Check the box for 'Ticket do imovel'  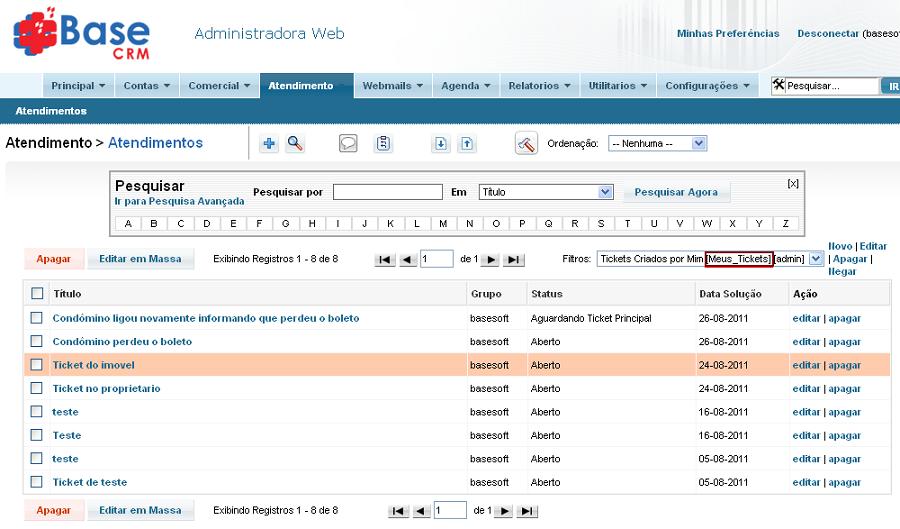[x=37, y=365]
